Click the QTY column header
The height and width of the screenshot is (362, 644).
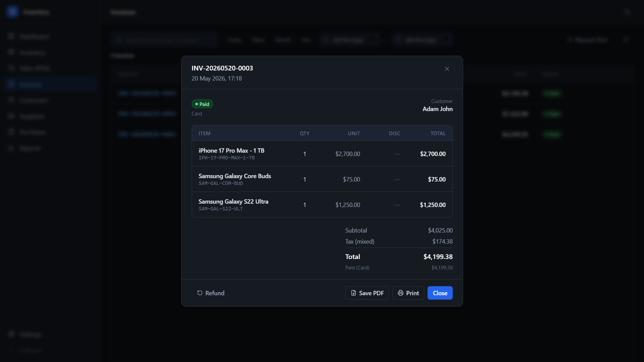tap(304, 134)
